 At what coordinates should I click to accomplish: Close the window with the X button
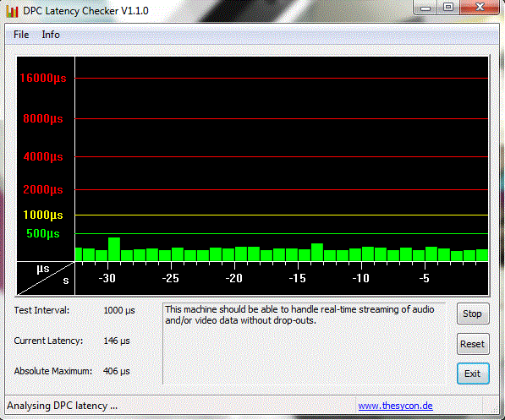click(x=480, y=7)
